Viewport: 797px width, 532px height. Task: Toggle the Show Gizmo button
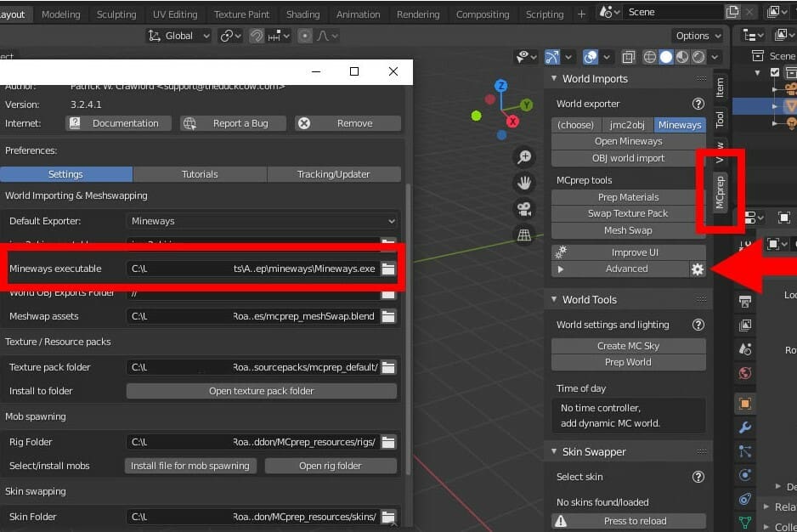click(552, 57)
